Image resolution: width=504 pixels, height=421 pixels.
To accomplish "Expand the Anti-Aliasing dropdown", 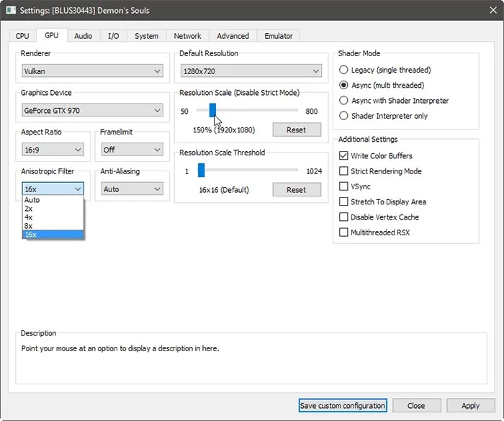I will pos(132,189).
